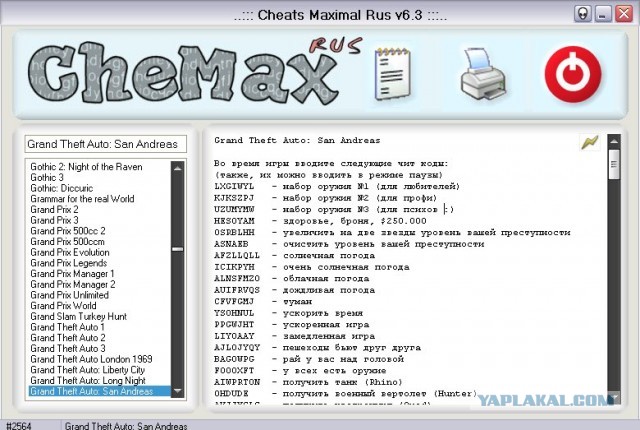Click the cheat text scroll-up arrow
640x430 pixels.
614,142
